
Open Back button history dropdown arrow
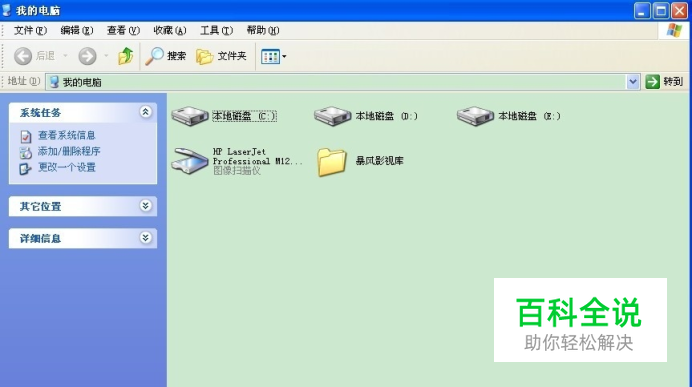pos(65,56)
